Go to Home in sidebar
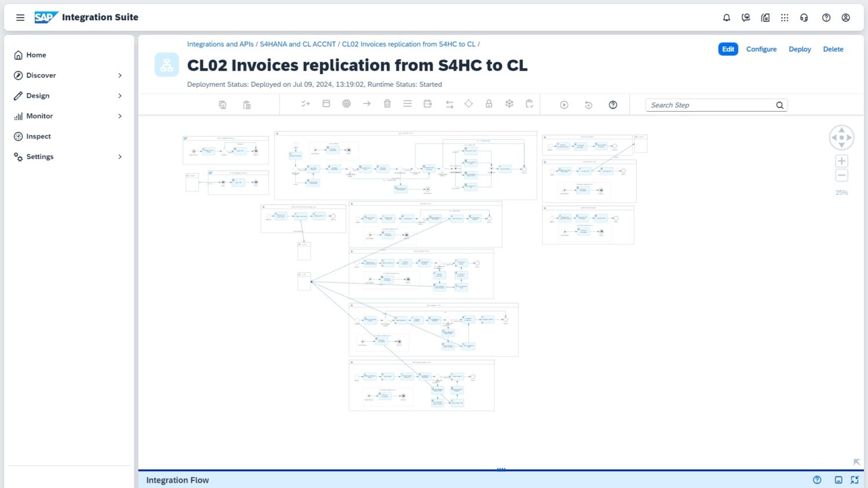This screenshot has width=868, height=488. coord(36,56)
